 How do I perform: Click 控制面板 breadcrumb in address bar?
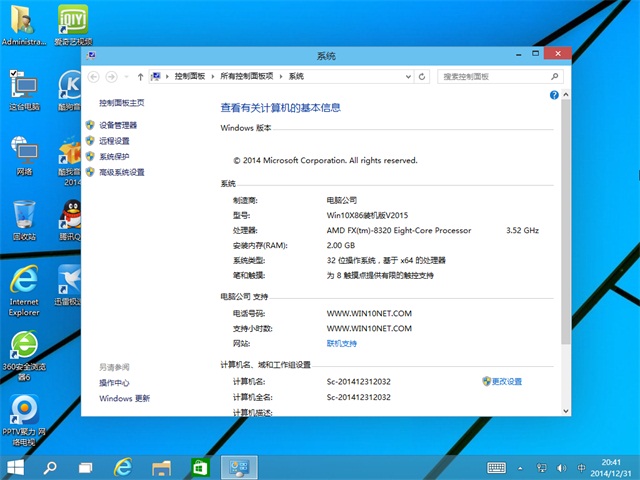pyautogui.click(x=189, y=76)
